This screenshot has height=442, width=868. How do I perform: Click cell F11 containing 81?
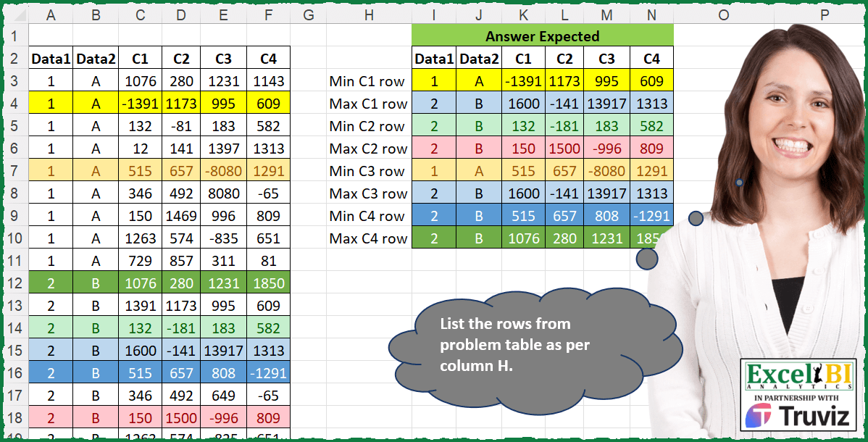268,261
